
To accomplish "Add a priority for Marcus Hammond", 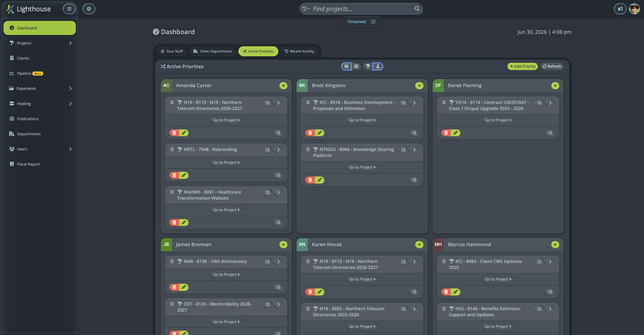I will pyautogui.click(x=555, y=245).
